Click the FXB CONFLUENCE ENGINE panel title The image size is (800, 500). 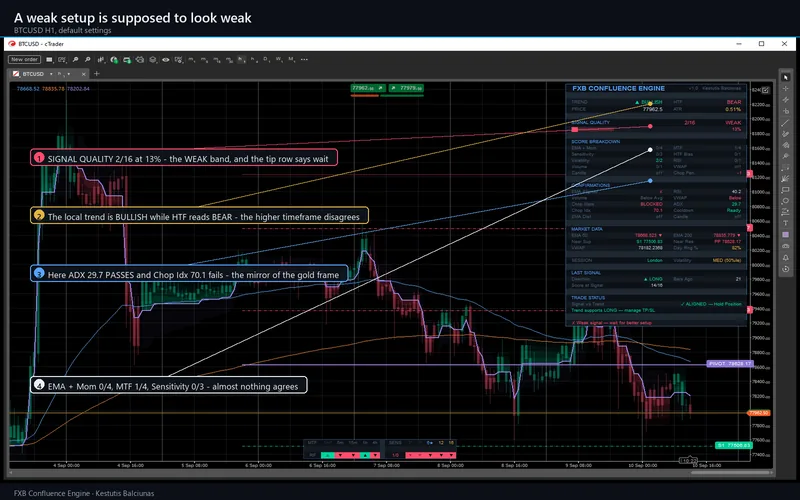[x=618, y=88]
